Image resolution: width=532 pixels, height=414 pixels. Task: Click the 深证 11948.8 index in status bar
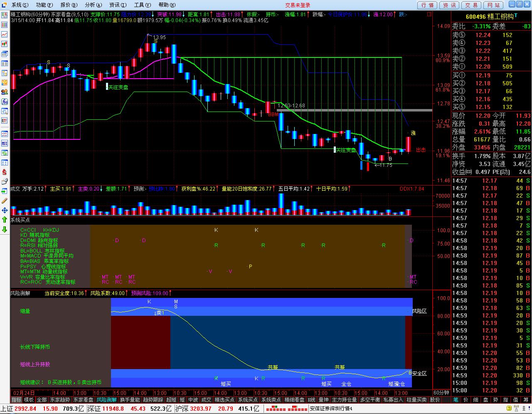106,409
